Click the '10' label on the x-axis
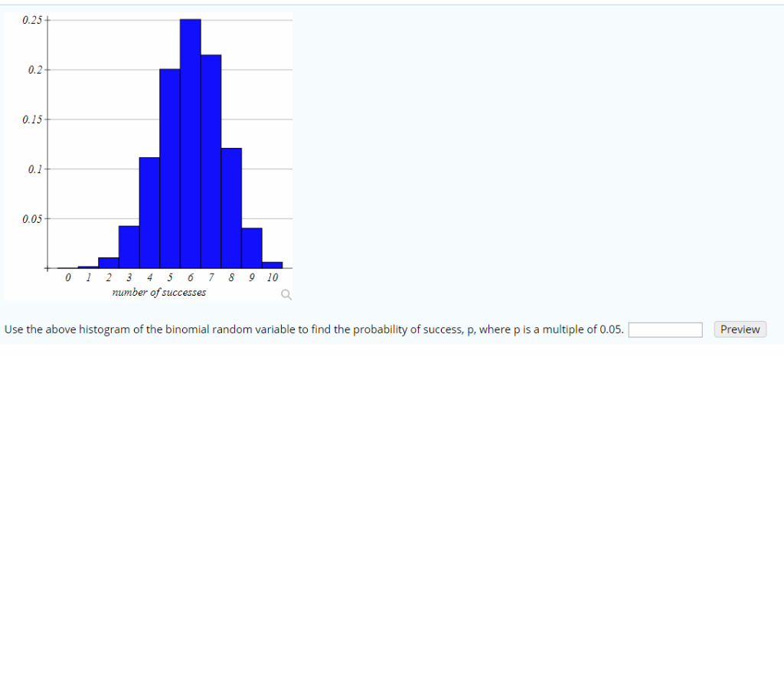The height and width of the screenshot is (675, 784). point(272,277)
